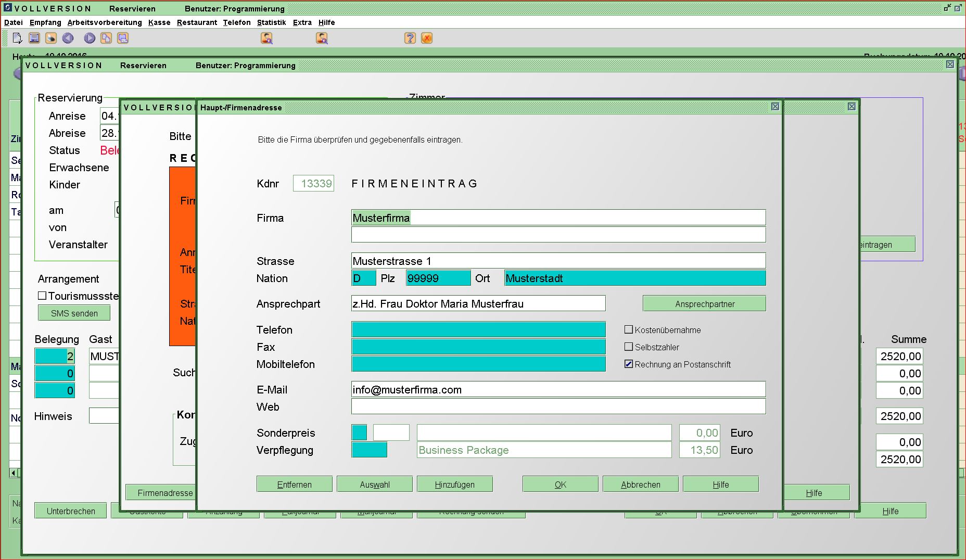Click the Web input field
Viewport: 966px width, 560px height.
(x=558, y=406)
